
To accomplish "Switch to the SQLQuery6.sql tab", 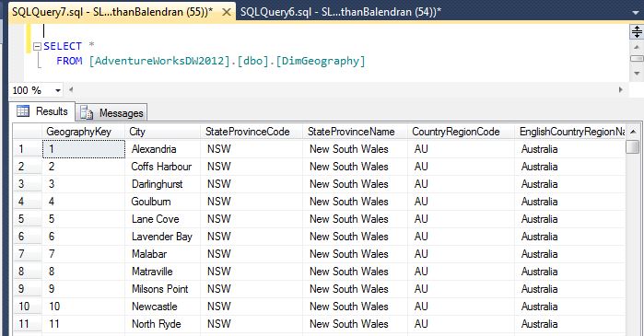I will [341, 12].
